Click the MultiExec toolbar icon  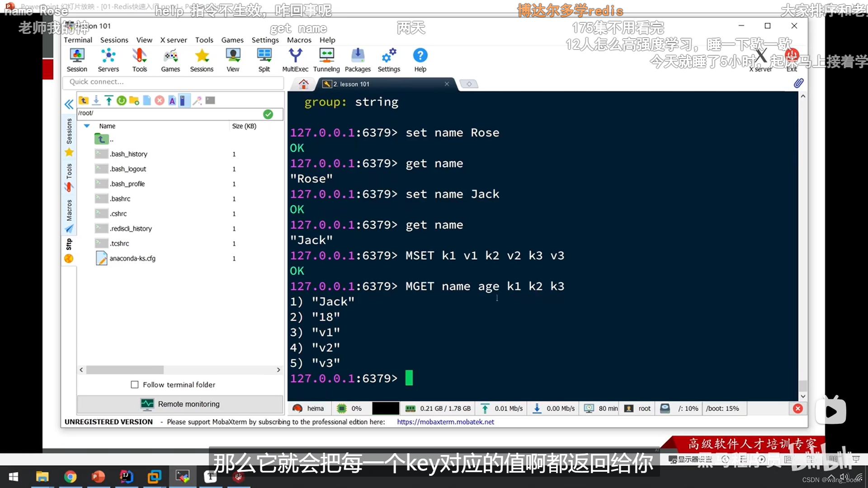(x=295, y=60)
